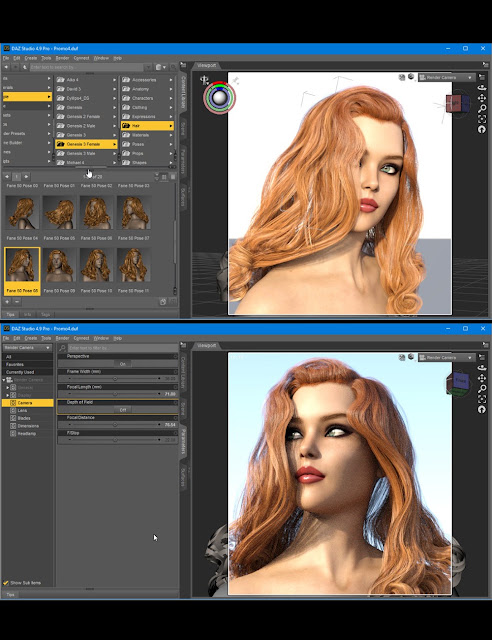This screenshot has height=640, width=492.
Task: Click the frame selection icon in upper viewport
Action: coord(482,119)
